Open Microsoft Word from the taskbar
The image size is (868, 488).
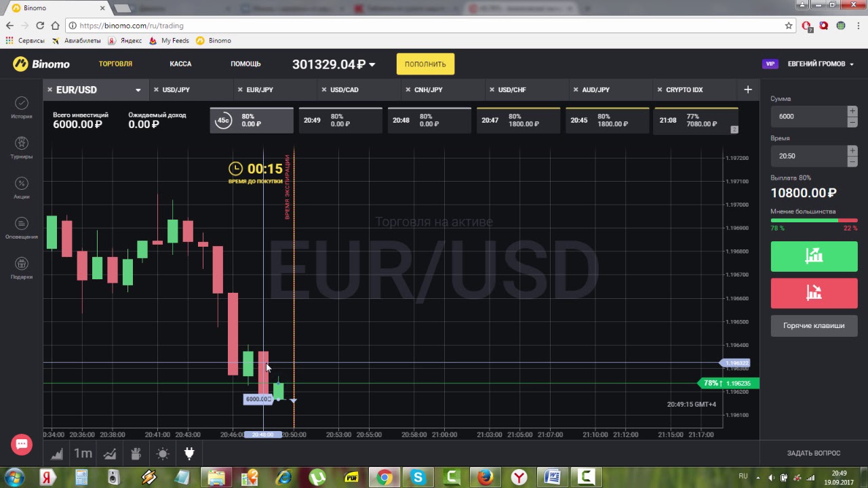pos(551,477)
